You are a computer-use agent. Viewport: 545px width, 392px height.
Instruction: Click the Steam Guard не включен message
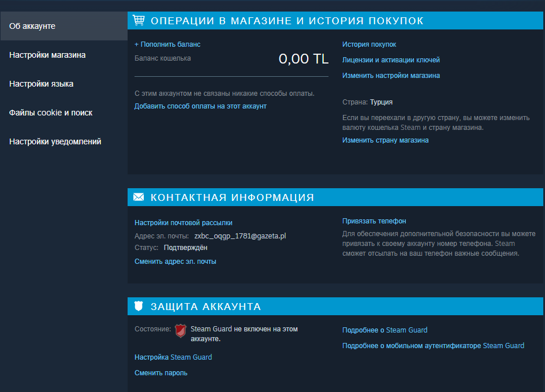coord(244,334)
